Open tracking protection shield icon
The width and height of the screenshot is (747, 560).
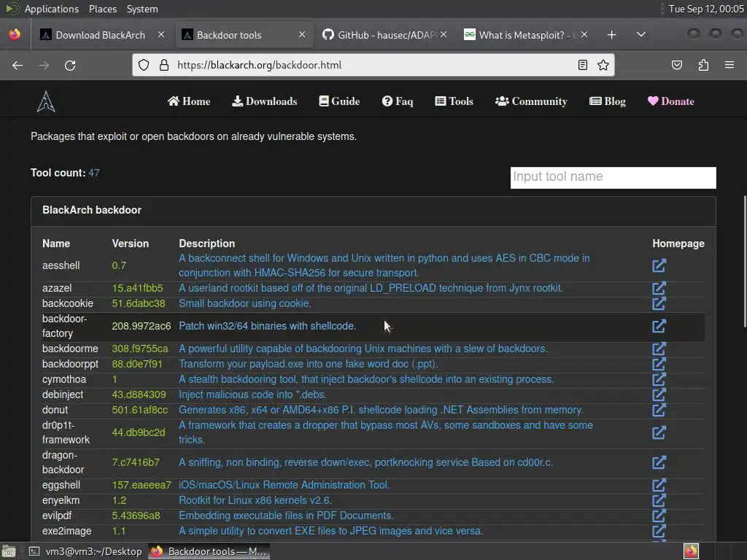coord(144,65)
